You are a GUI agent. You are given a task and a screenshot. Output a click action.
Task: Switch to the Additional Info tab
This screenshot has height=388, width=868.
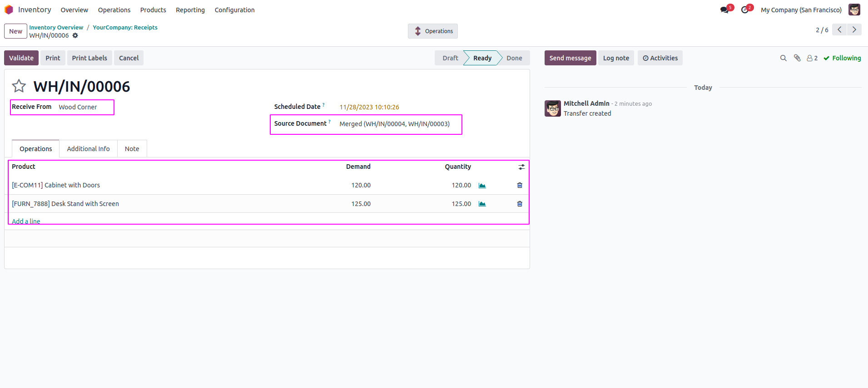click(x=88, y=149)
